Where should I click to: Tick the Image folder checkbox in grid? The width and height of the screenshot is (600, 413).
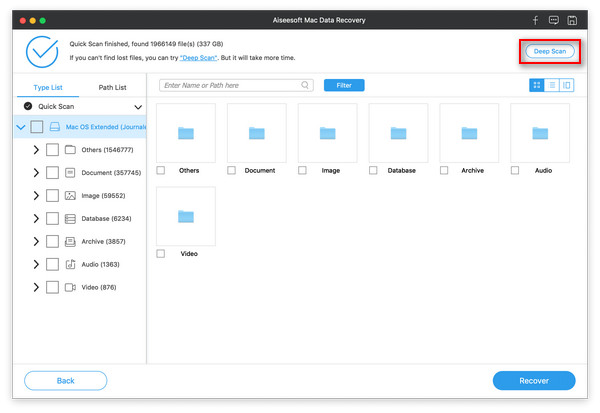point(302,170)
